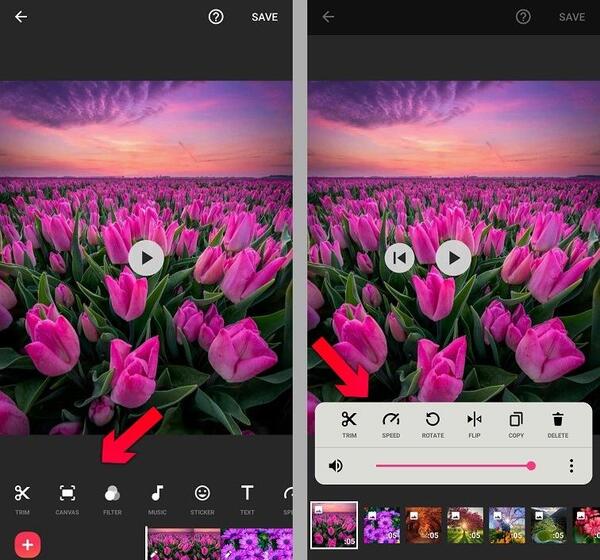Select the orange autumn thumbnail
Viewport: 600px width, 560px height.
coord(423,525)
